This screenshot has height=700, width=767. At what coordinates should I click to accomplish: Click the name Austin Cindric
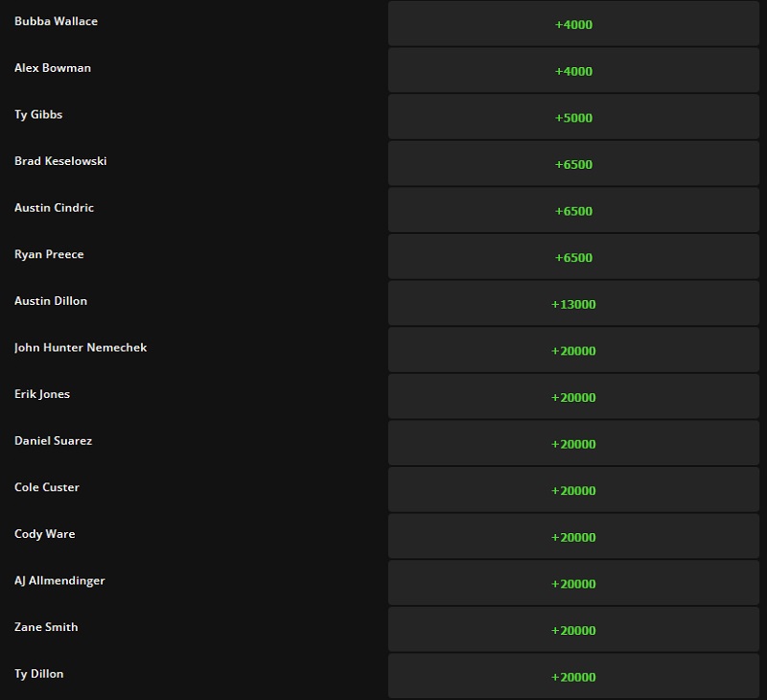coord(54,207)
